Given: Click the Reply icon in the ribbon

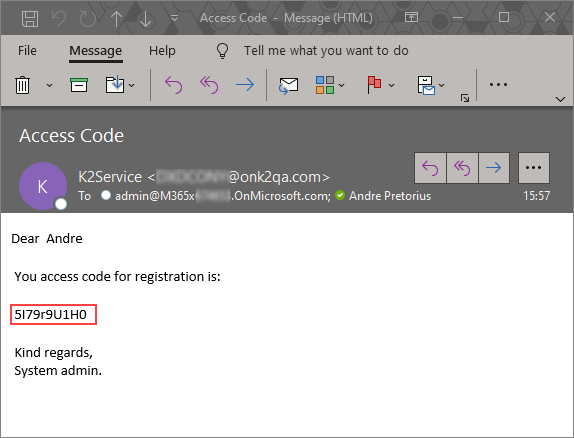Looking at the screenshot, I should click(174, 85).
